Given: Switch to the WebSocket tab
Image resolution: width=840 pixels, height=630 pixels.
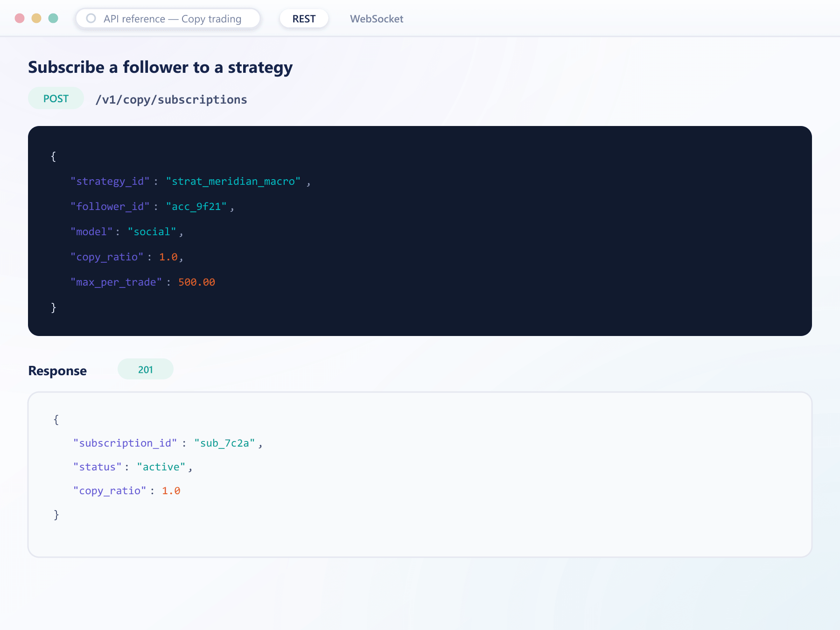Looking at the screenshot, I should pos(377,19).
